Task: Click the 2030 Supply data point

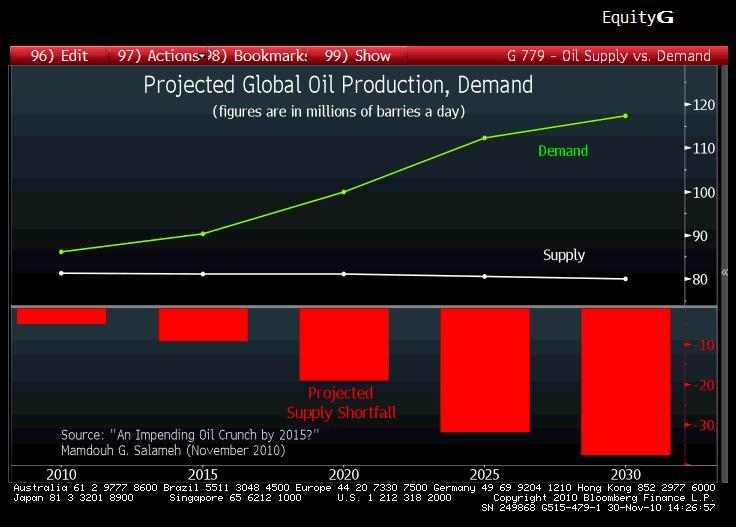Action: point(626,279)
